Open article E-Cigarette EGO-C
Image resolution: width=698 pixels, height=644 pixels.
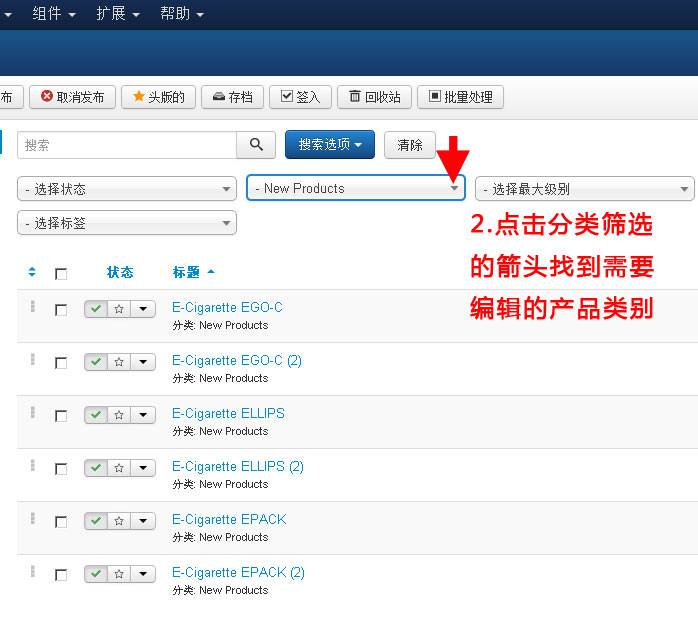(227, 307)
